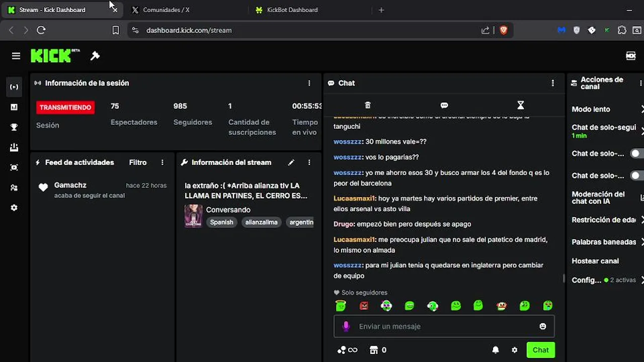The width and height of the screenshot is (644, 362).
Task: Click the Kick BETA logo
Action: tap(55, 55)
